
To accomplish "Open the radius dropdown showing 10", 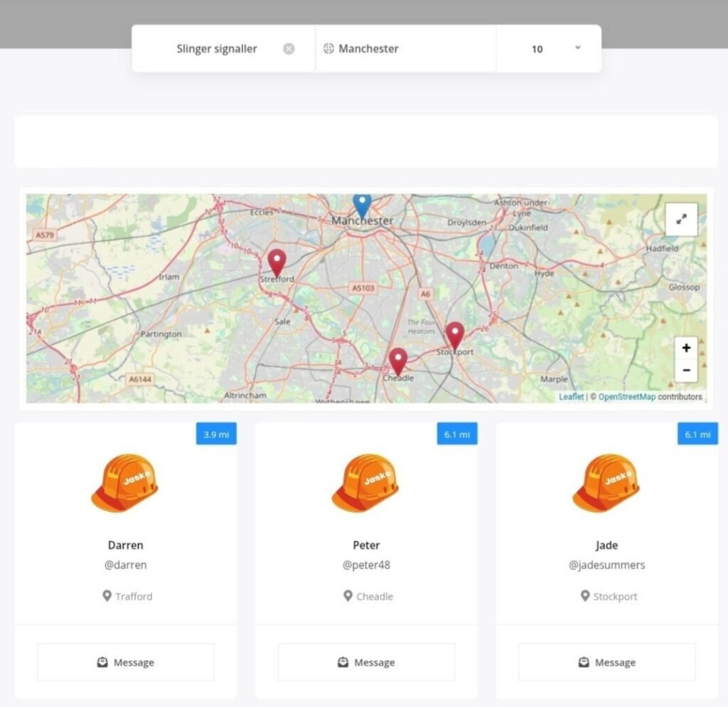I will click(x=556, y=49).
